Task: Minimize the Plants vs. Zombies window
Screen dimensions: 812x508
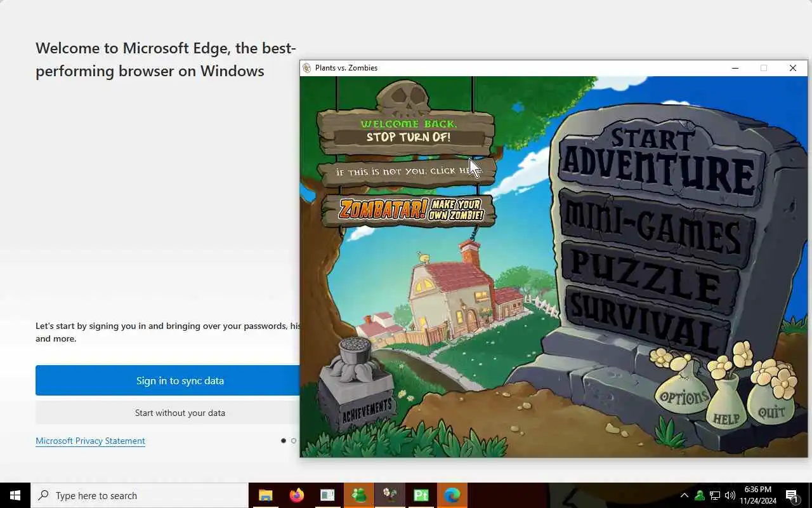Action: pyautogui.click(x=735, y=68)
